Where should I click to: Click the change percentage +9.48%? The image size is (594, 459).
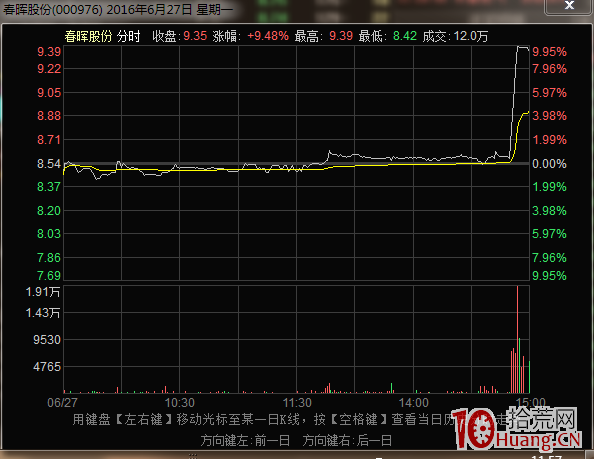268,36
